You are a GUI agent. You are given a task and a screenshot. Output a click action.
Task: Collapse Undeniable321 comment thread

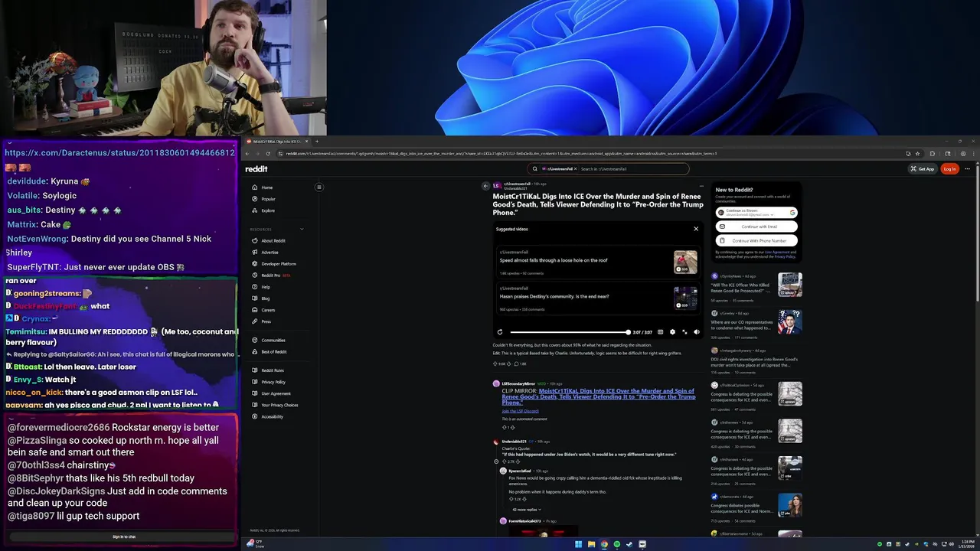496,461
